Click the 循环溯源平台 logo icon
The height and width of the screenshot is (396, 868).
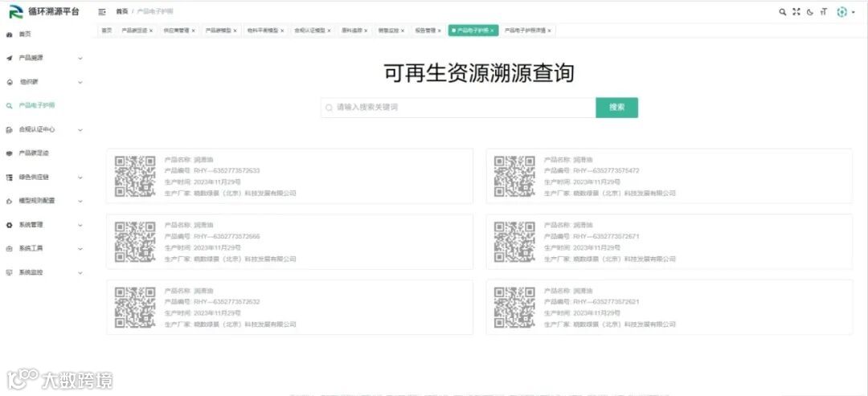16,11
